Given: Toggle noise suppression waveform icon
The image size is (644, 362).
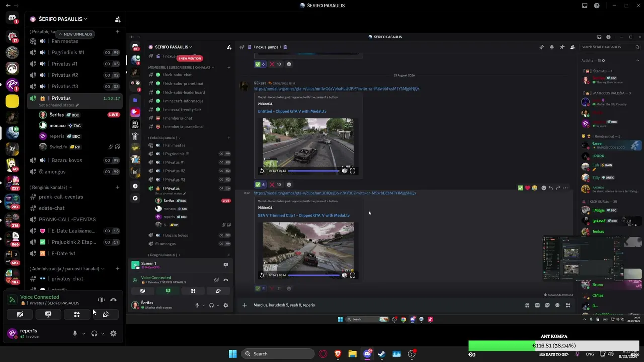Looking at the screenshot, I should (101, 300).
